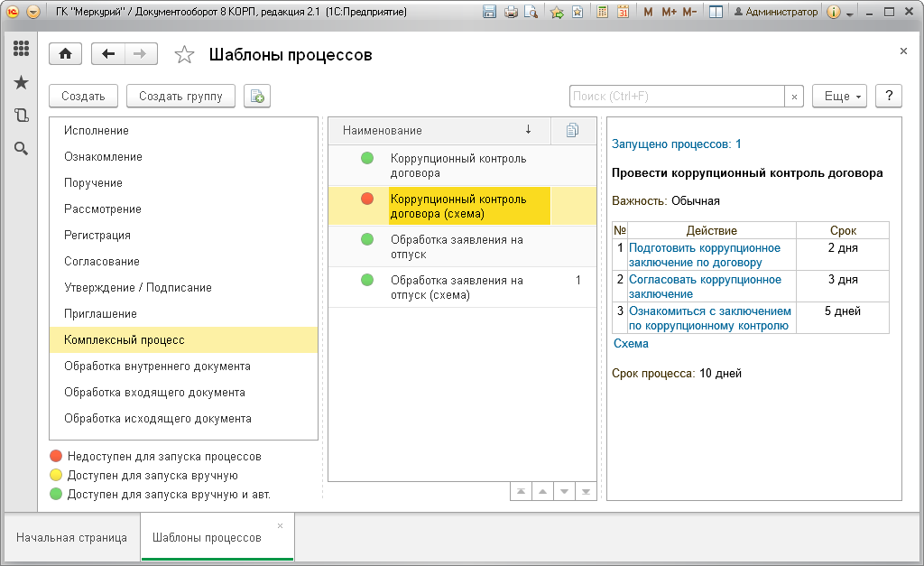924x566 pixels.
Task: Navigate back with the left arrow
Action: click(x=108, y=54)
